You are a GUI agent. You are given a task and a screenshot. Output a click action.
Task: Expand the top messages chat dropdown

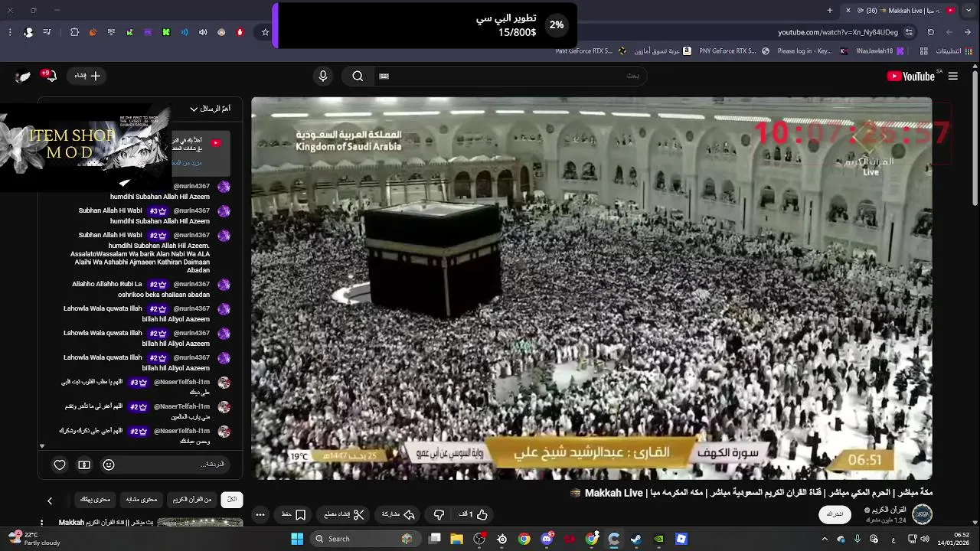[210, 109]
